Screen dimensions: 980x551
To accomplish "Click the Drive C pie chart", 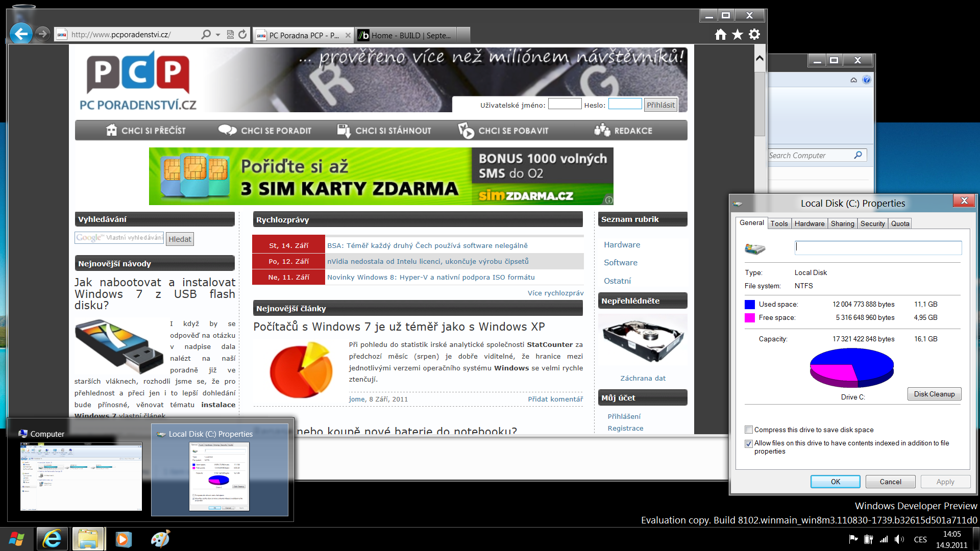I will [x=851, y=368].
